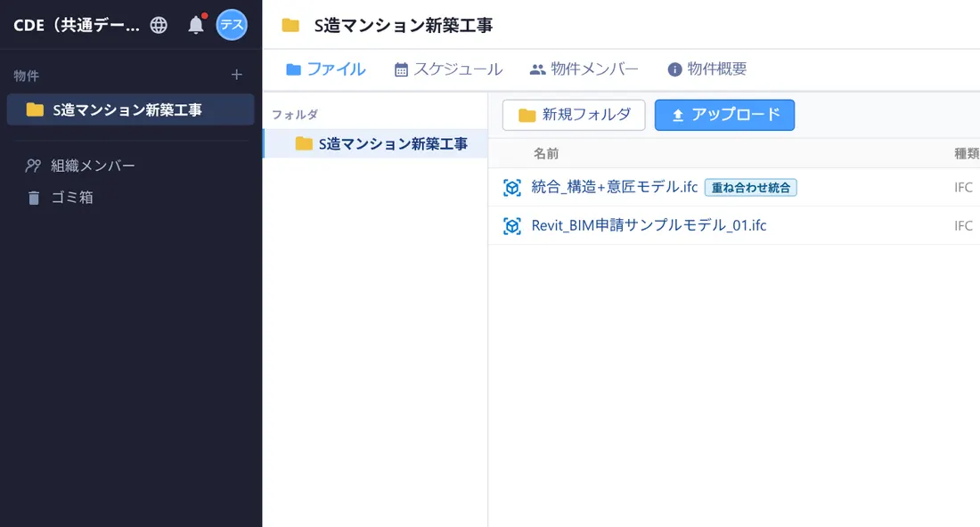Switch to ファイル tab
Viewport: 980px width, 527px height.
[325, 69]
